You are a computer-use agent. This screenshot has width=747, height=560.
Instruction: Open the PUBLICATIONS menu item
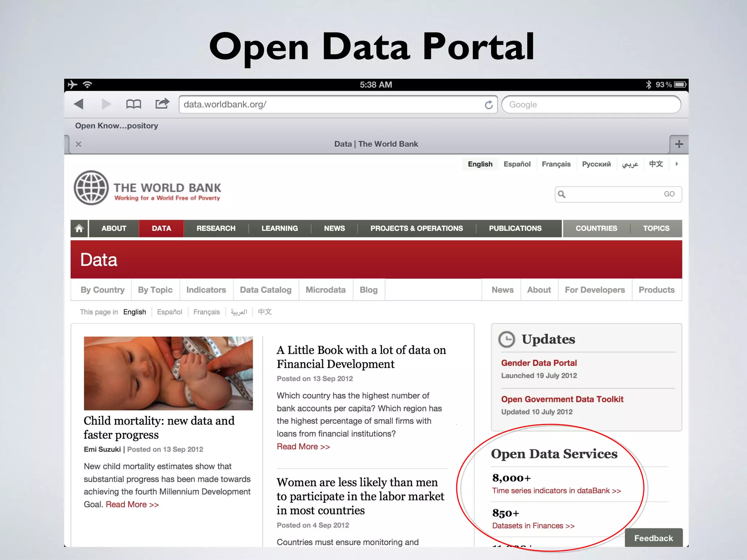(515, 229)
